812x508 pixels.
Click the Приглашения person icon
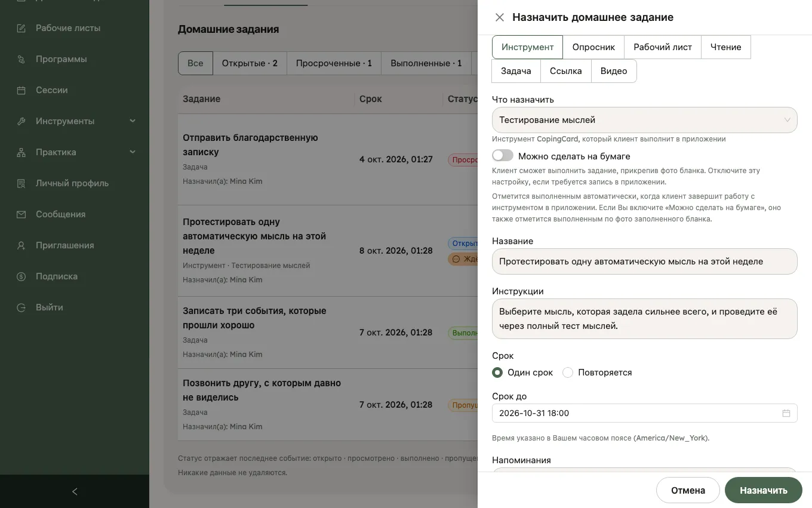(x=21, y=245)
